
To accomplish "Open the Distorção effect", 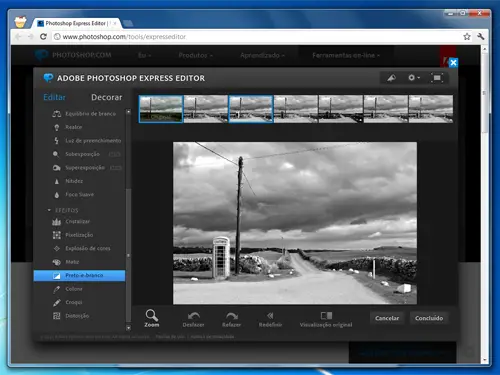I will click(71, 316).
